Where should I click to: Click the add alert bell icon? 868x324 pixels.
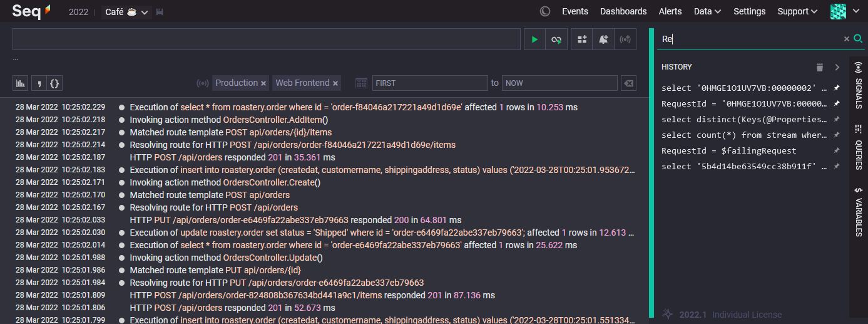click(603, 39)
